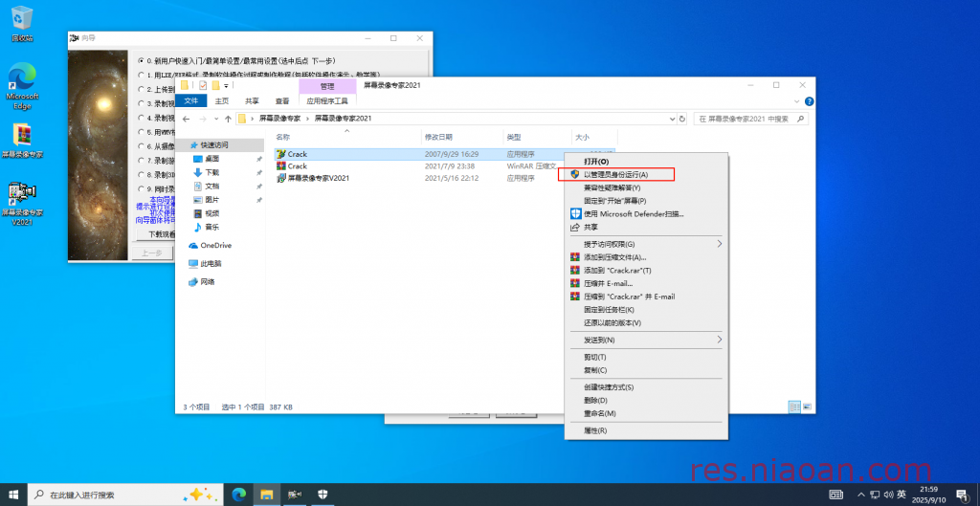Click the shield icon of 以管理员身份运行
Screen dimensions: 980x506
575,174
